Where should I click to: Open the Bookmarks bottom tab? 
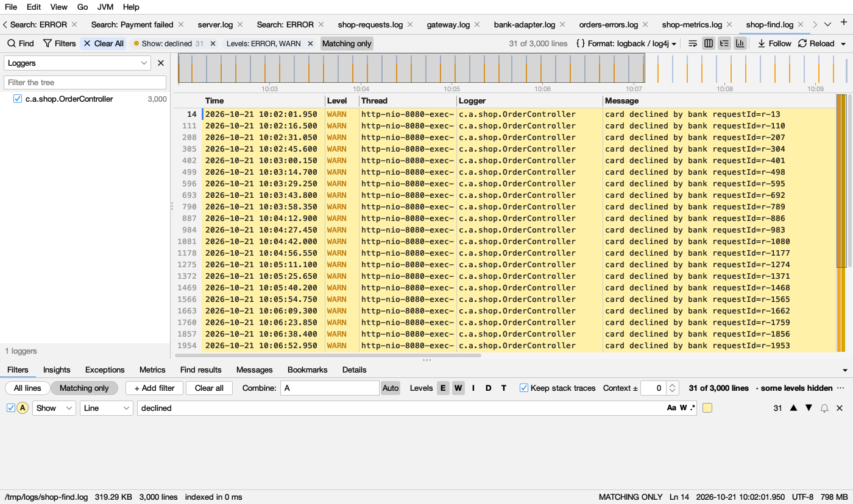[x=307, y=369]
